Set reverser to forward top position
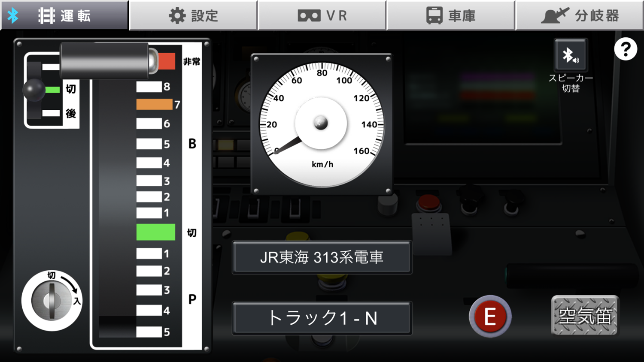Viewport: 644px width, 362px height. (x=51, y=67)
